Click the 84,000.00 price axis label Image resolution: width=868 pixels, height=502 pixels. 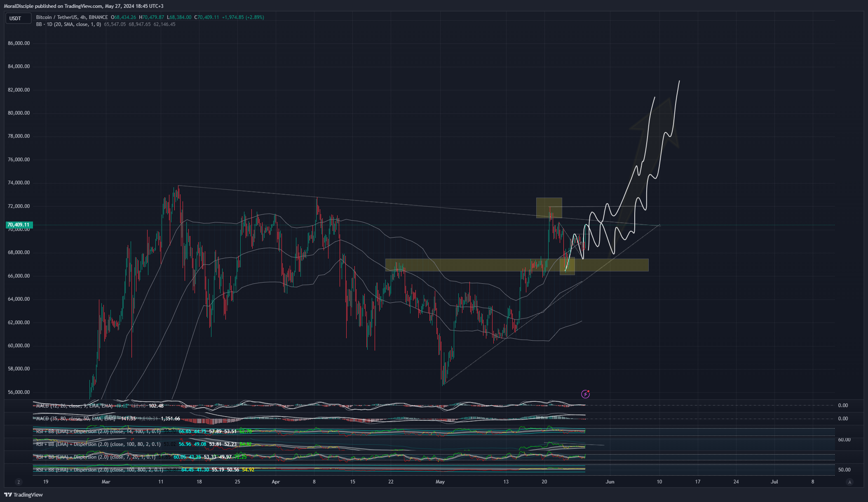click(19, 66)
